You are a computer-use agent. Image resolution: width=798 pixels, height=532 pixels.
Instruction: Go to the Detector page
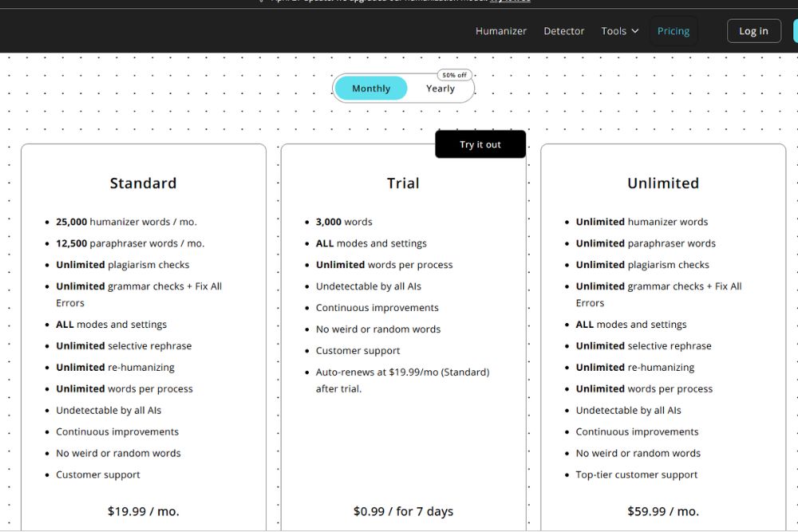coord(564,31)
